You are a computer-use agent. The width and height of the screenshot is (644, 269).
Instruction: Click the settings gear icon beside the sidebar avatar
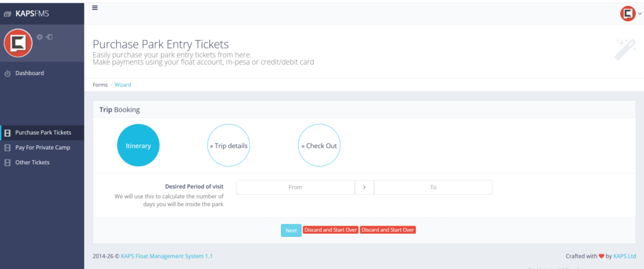40,37
